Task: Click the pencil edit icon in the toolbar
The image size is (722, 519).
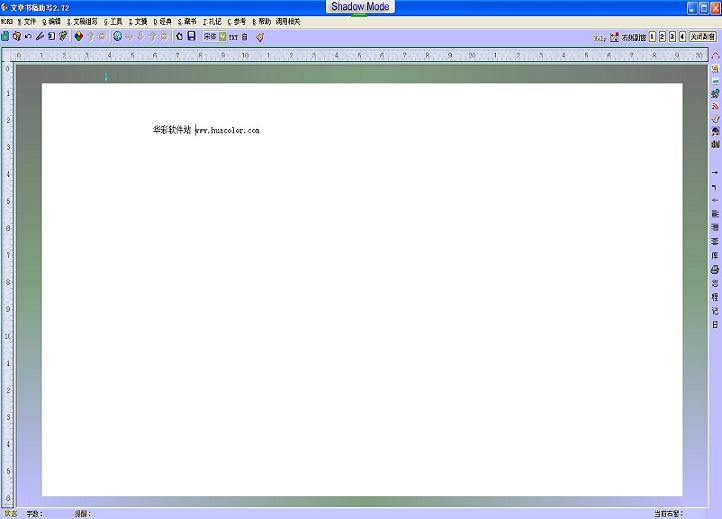Action: (x=40, y=36)
